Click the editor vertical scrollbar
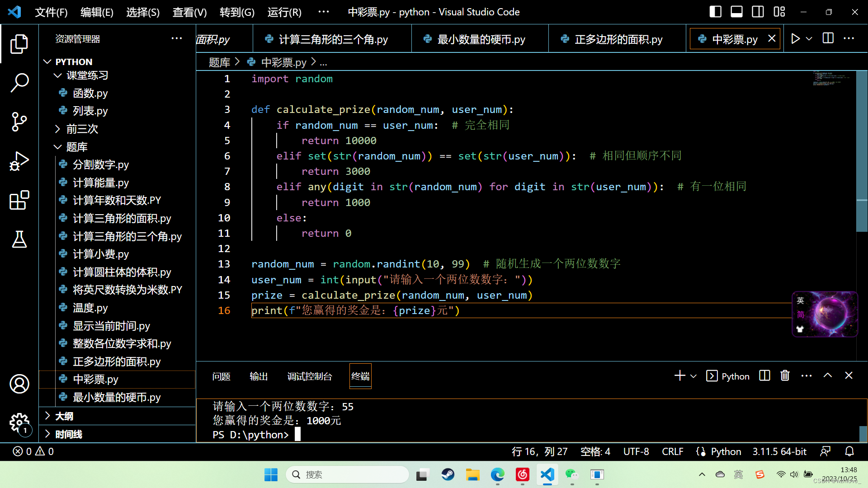This screenshot has height=488, width=868. pyautogui.click(x=862, y=151)
